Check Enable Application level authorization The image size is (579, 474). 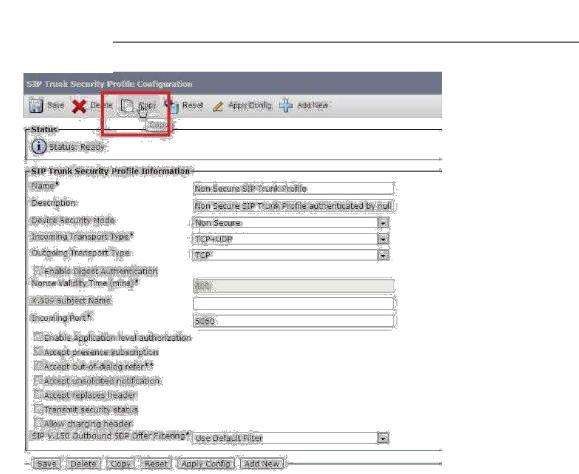(x=38, y=336)
